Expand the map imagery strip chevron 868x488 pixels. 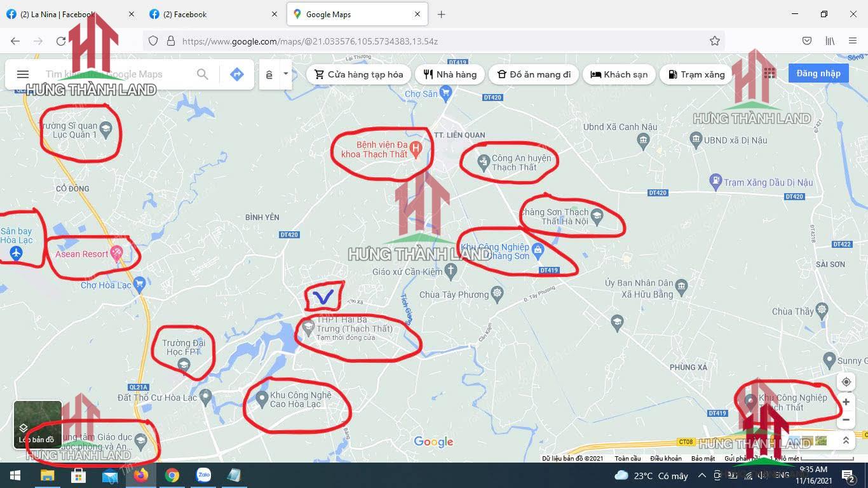pyautogui.click(x=846, y=440)
